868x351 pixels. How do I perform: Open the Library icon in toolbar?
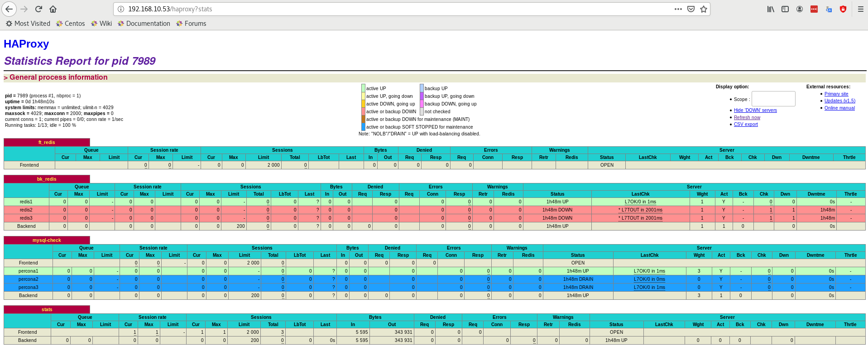click(x=771, y=9)
